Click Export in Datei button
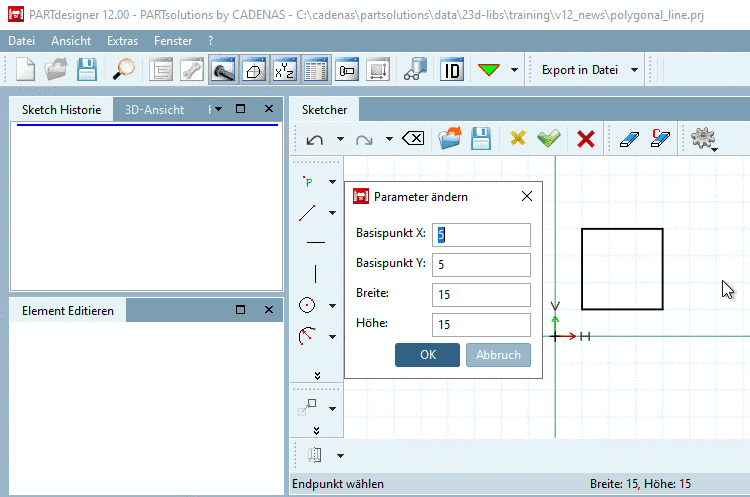Screen dimensions: 750x497 pyautogui.click(x=580, y=70)
